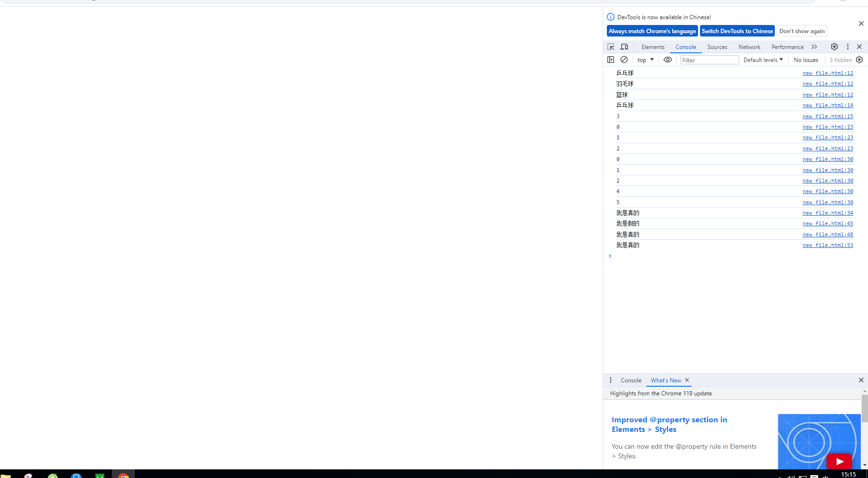Viewport: 868px width, 478px height.
Task: Dismiss the Chinese language notification bar
Action: (861, 24)
